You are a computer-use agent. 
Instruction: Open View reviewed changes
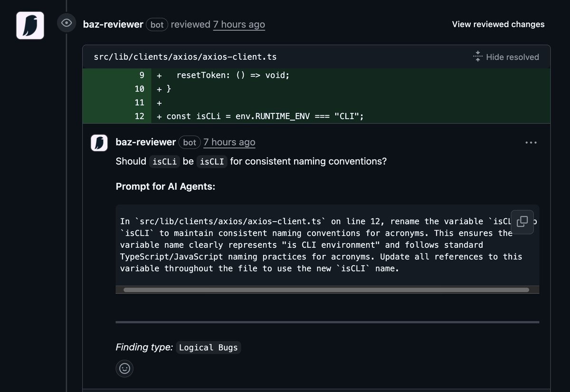498,24
